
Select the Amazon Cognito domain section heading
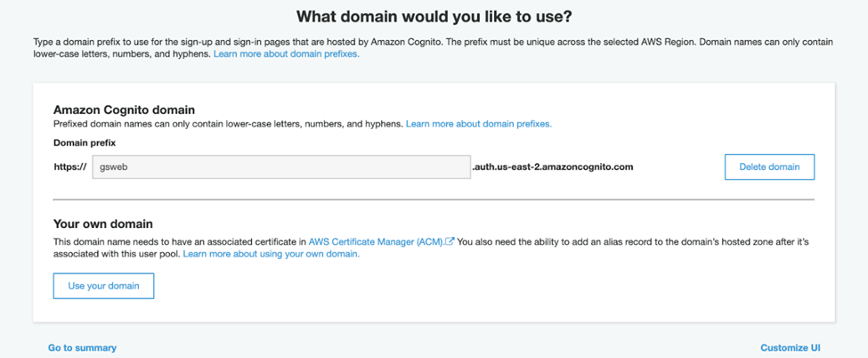[124, 110]
